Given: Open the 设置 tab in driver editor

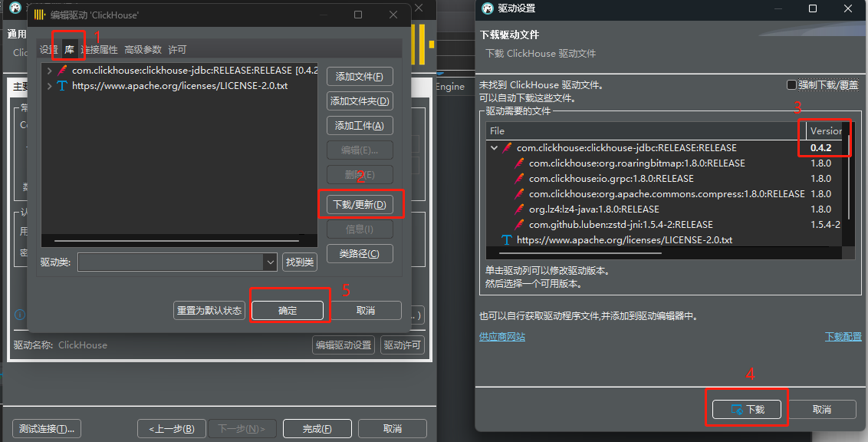Looking at the screenshot, I should [48, 50].
